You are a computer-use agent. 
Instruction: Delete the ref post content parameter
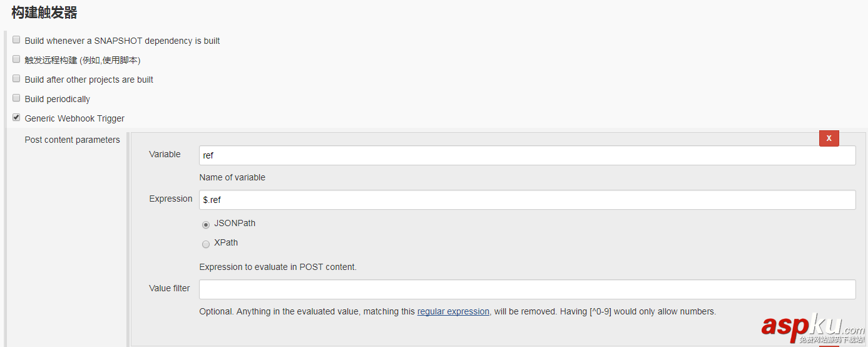pos(829,138)
